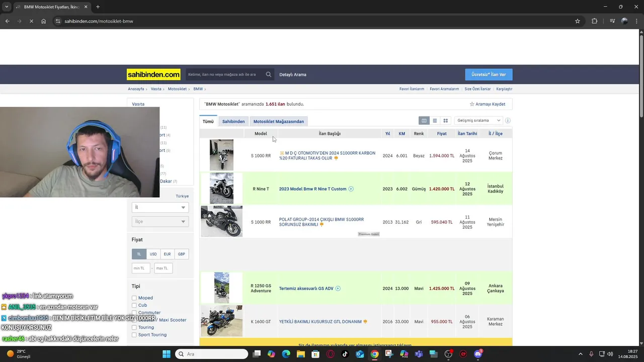The width and height of the screenshot is (644, 362).
Task: Select the Motosiklet Mağazasından tab
Action: pos(279,121)
